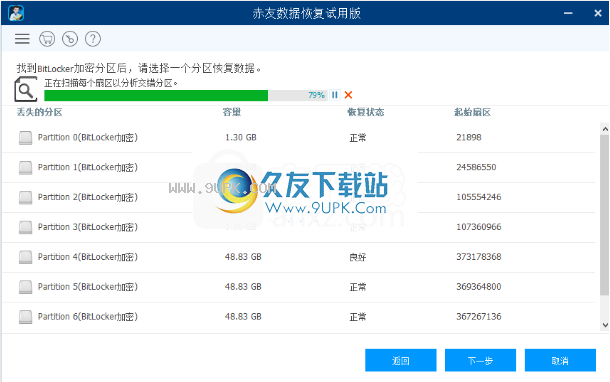Click start sector value 24586550
The image size is (610, 382).
tap(476, 167)
